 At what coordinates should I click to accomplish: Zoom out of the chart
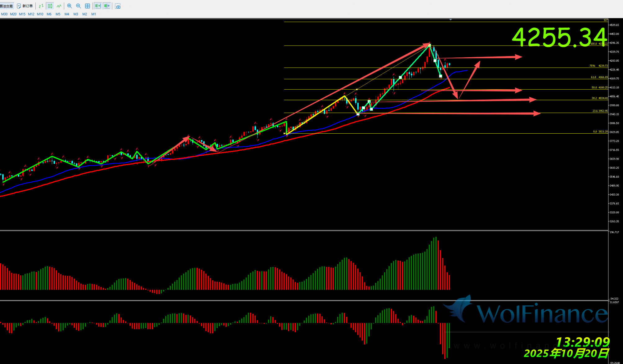[x=78, y=6]
